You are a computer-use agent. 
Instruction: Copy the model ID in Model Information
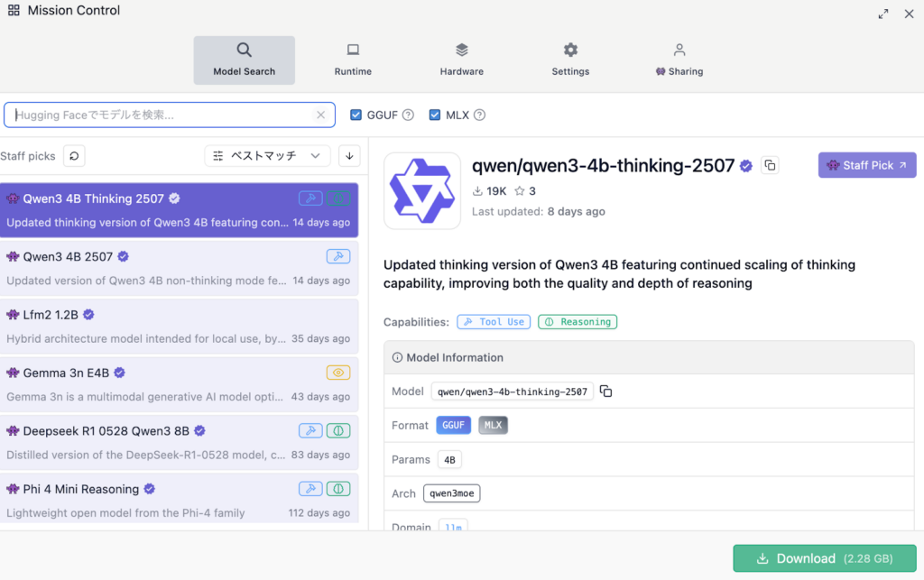tap(606, 391)
